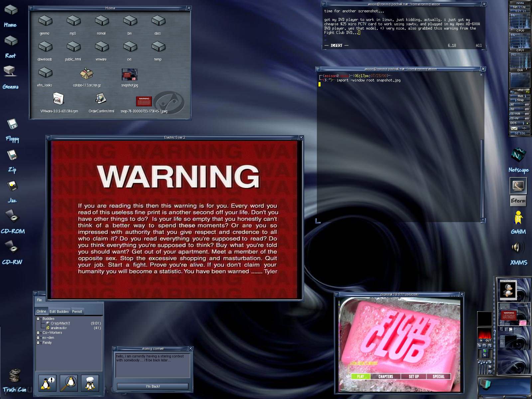The width and height of the screenshot is (532, 399).
Task: Click the green light button on epplet
Action: [484, 351]
